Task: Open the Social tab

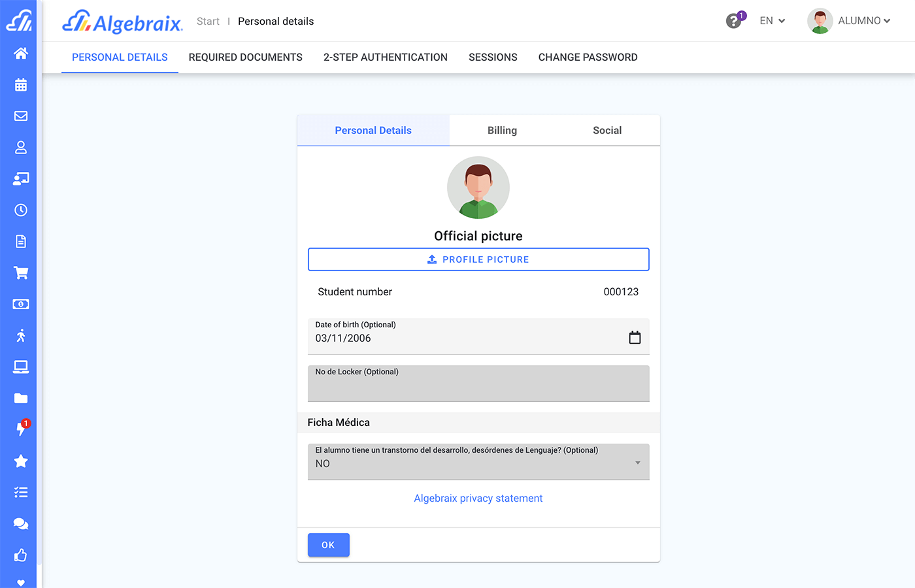Action: (x=607, y=131)
